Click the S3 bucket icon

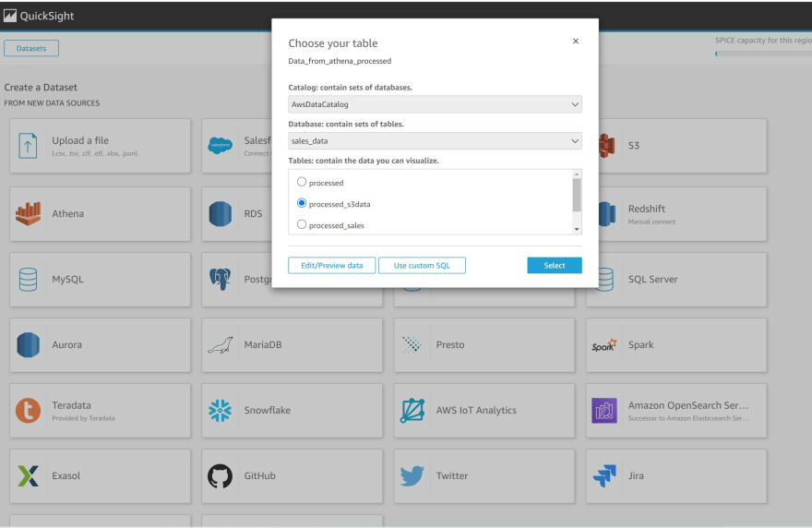coord(607,146)
